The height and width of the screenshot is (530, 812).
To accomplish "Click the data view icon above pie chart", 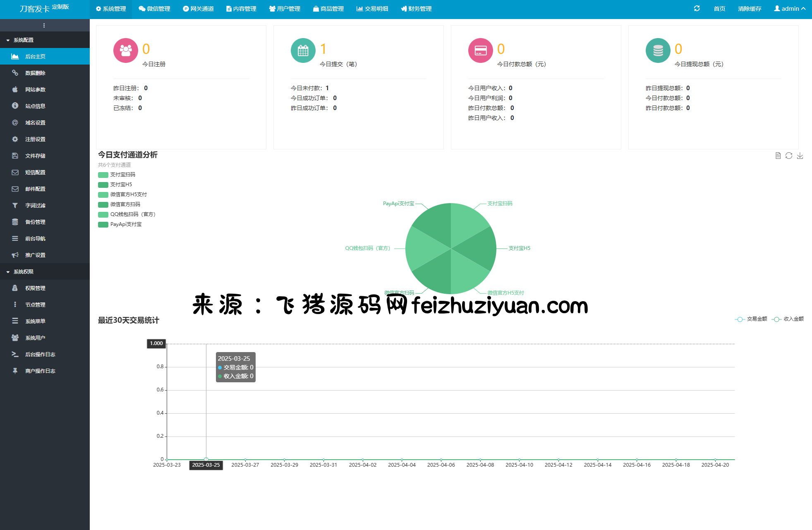I will [x=778, y=156].
